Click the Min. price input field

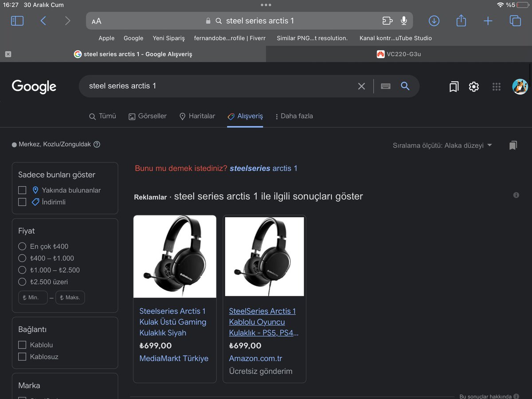33,297
